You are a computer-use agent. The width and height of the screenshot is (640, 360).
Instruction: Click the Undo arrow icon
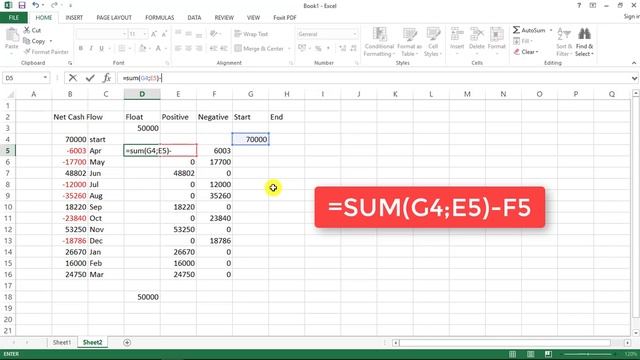36,5
